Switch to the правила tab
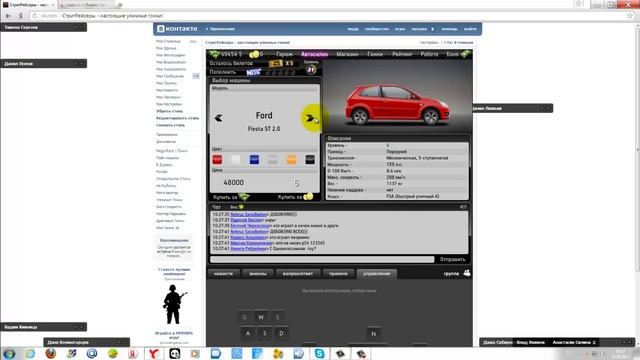 (338, 273)
